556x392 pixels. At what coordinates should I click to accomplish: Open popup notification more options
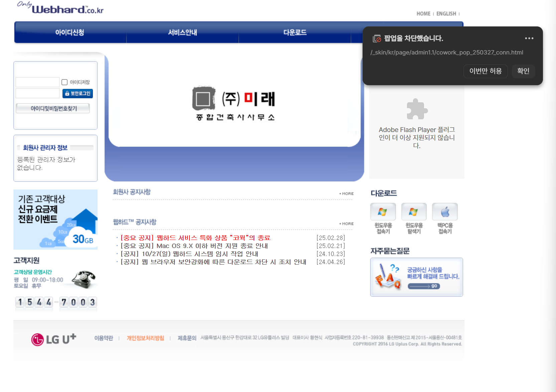click(x=529, y=38)
